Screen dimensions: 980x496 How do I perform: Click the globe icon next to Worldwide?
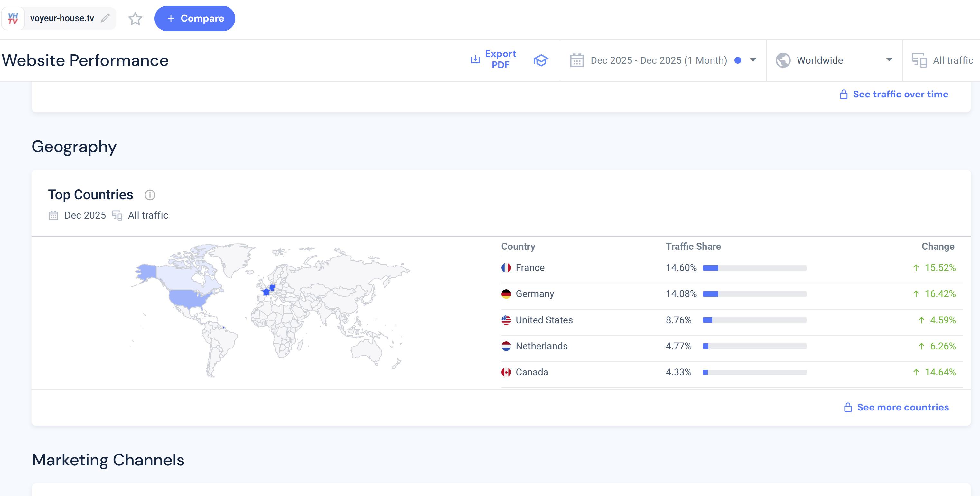click(783, 60)
